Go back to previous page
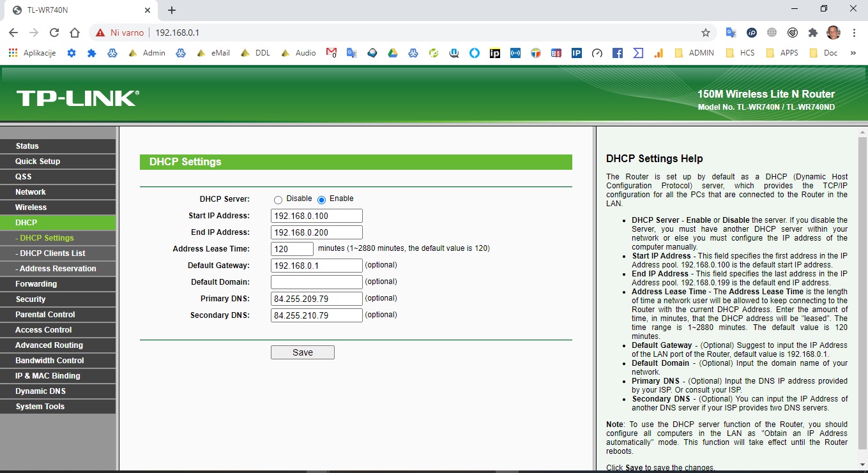 13,33
